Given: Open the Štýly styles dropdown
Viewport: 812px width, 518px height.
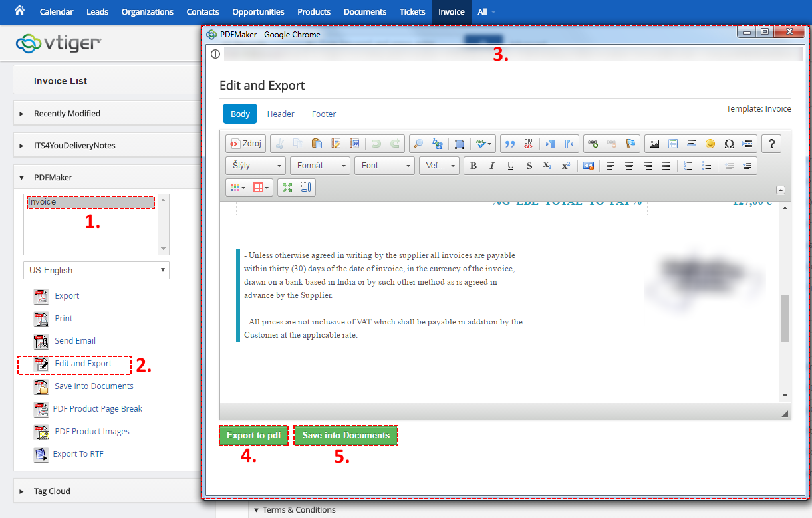Looking at the screenshot, I should 256,166.
